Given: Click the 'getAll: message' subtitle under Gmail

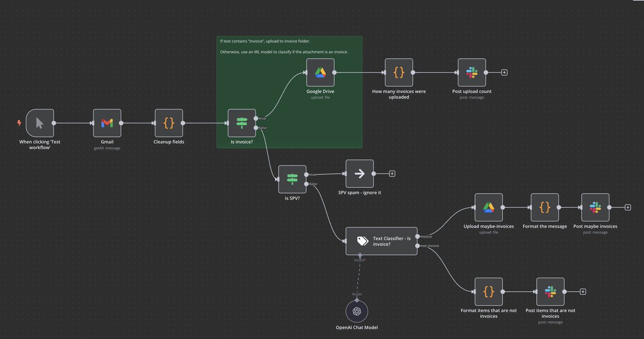Looking at the screenshot, I should [x=107, y=148].
